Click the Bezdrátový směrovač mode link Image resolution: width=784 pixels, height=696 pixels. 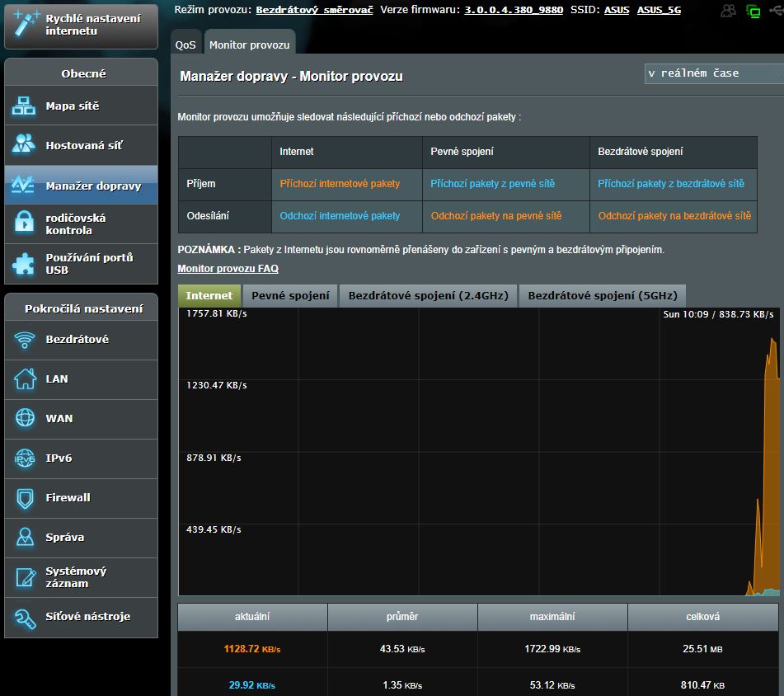314,10
